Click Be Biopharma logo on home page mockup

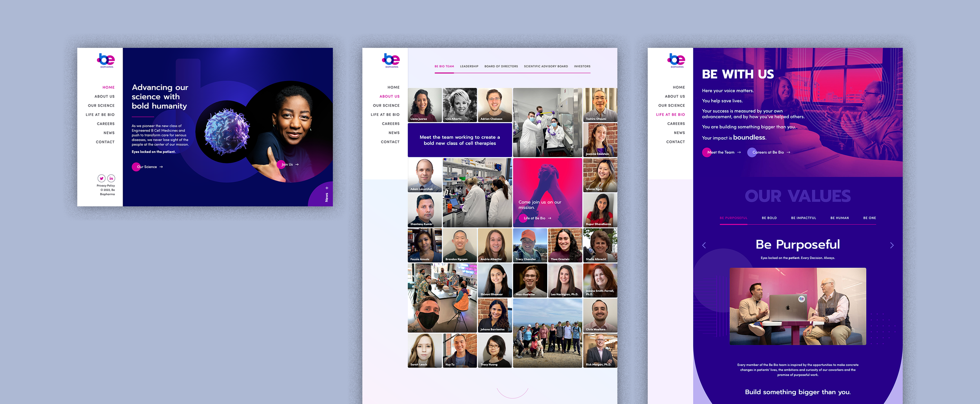point(106,61)
